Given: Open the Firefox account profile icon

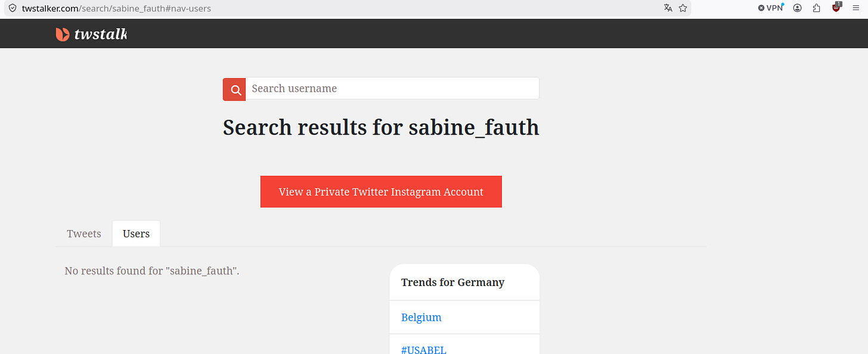Looking at the screenshot, I should [798, 8].
